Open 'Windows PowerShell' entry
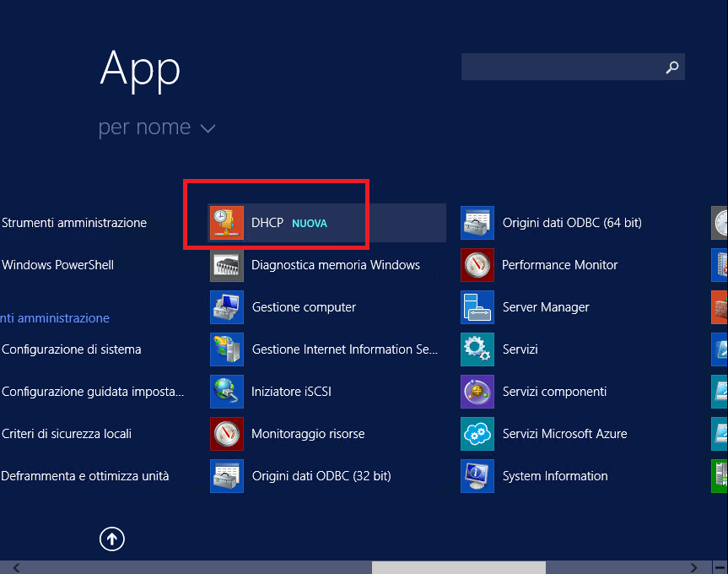This screenshot has height=574, width=728. pyautogui.click(x=57, y=265)
